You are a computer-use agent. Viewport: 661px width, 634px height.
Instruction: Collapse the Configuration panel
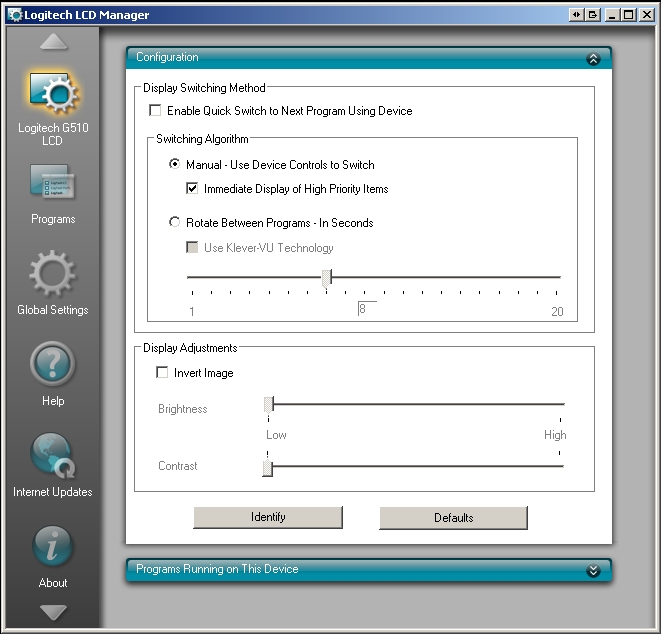[593, 59]
